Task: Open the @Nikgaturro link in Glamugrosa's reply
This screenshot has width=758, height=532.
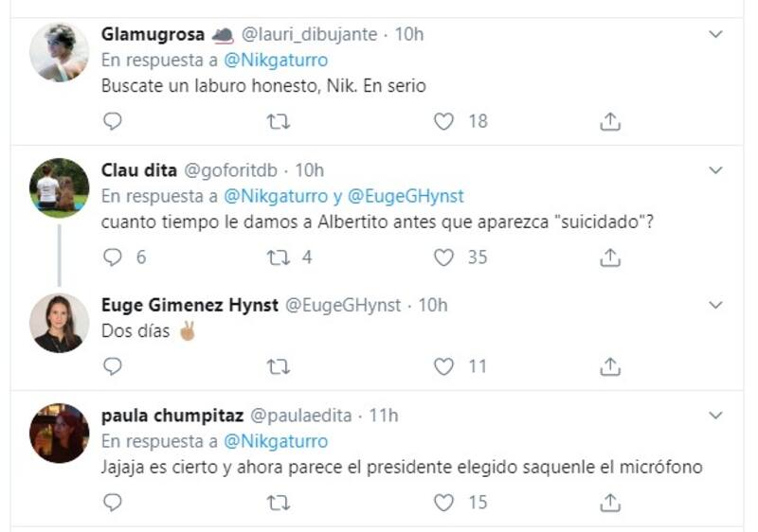Action: [x=275, y=61]
